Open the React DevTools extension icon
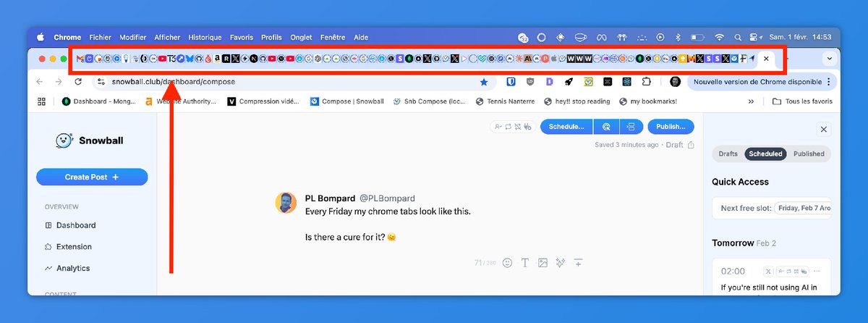Image resolution: width=868 pixels, height=323 pixels. (x=627, y=82)
